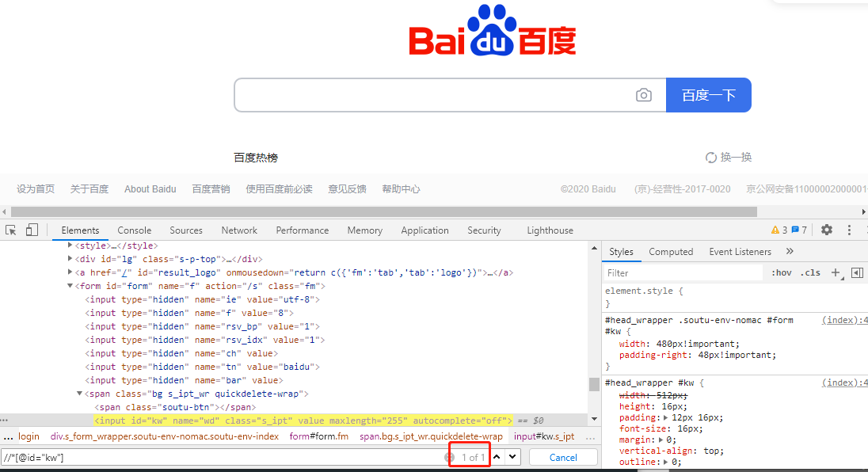Viewport: 868px width, 472px height.
Task: Show more sidebar tabs chevron
Action: coord(790,251)
